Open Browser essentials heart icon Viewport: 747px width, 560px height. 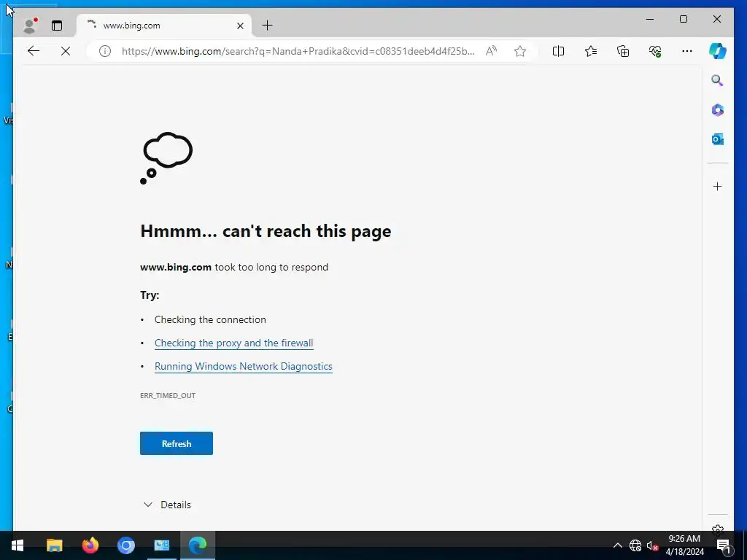coord(655,51)
